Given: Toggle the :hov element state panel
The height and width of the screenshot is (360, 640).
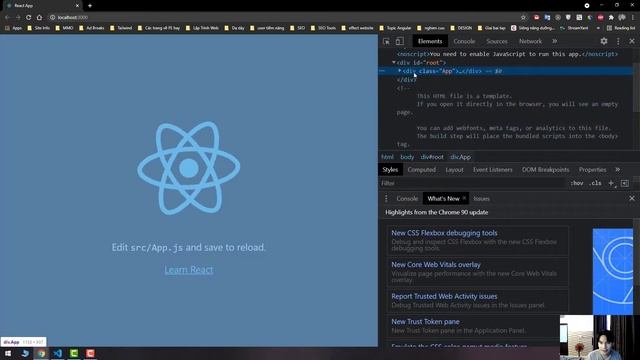Looking at the screenshot, I should tap(577, 183).
